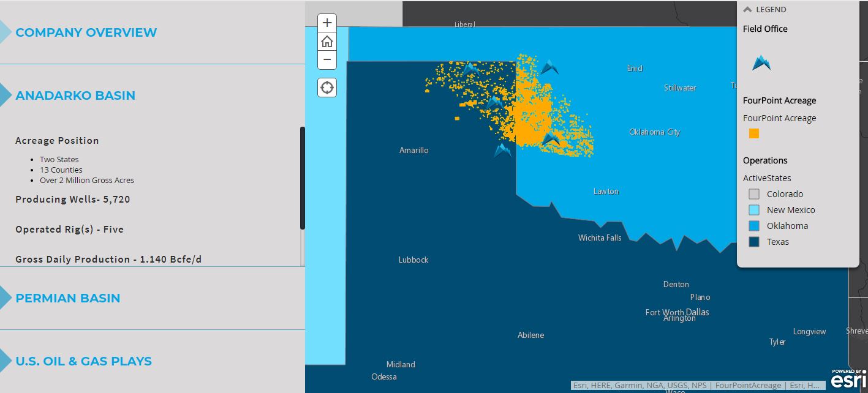This screenshot has width=868, height=393.
Task: Zoom out of the map
Action: tap(327, 60)
